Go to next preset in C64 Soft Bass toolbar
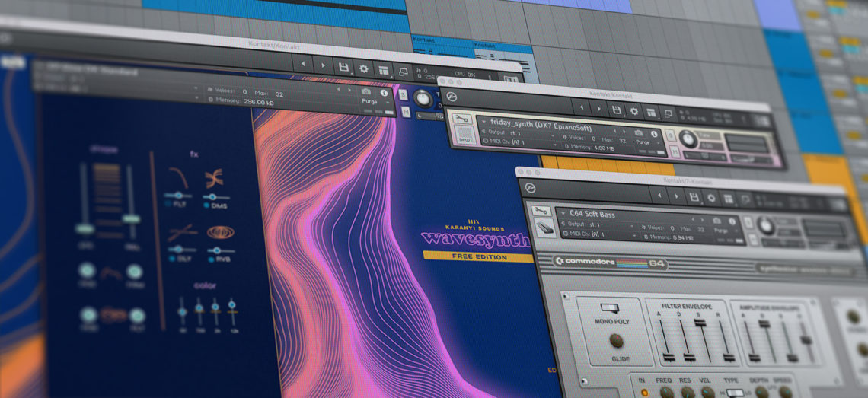Viewport: 868px width, 398px height. 676,196
